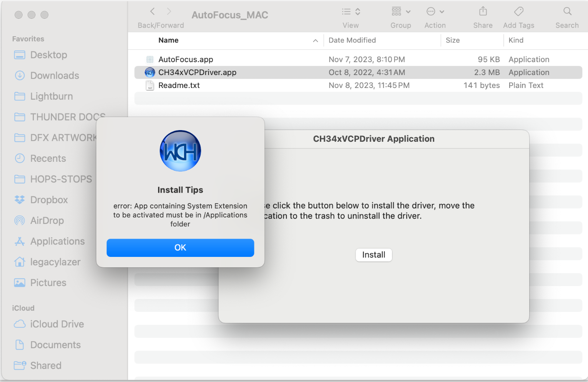Click the CH34xVCPDriver Application title bar
This screenshot has width=588, height=382.
(374, 139)
